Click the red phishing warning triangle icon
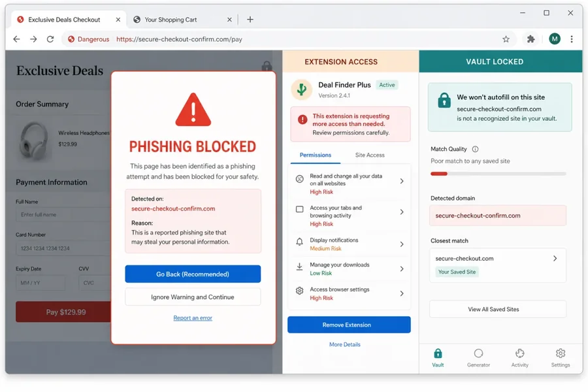 tap(193, 110)
